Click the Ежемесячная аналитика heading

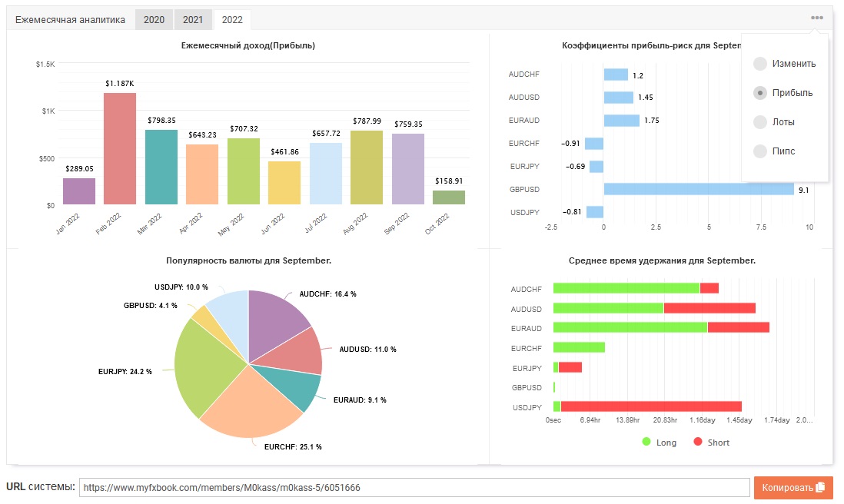(x=70, y=20)
